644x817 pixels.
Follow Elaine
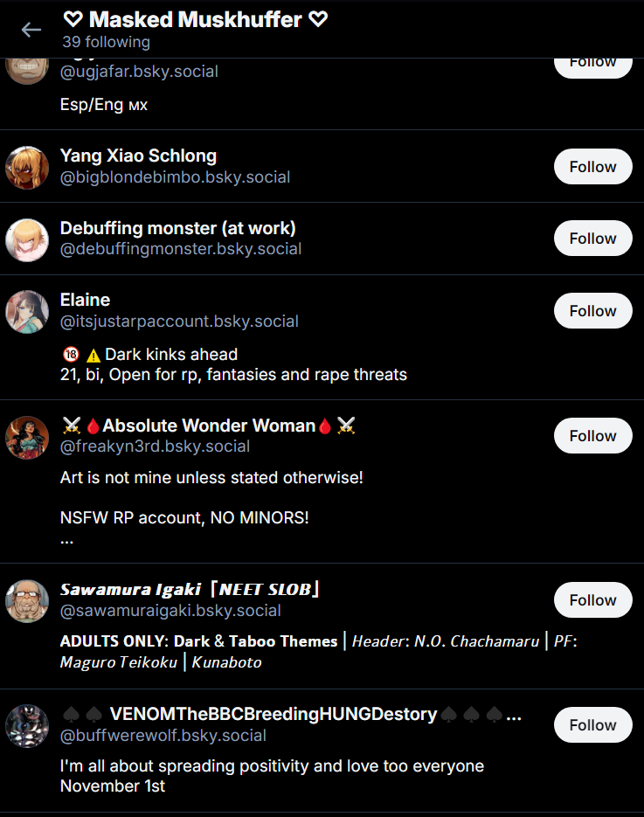pos(593,310)
